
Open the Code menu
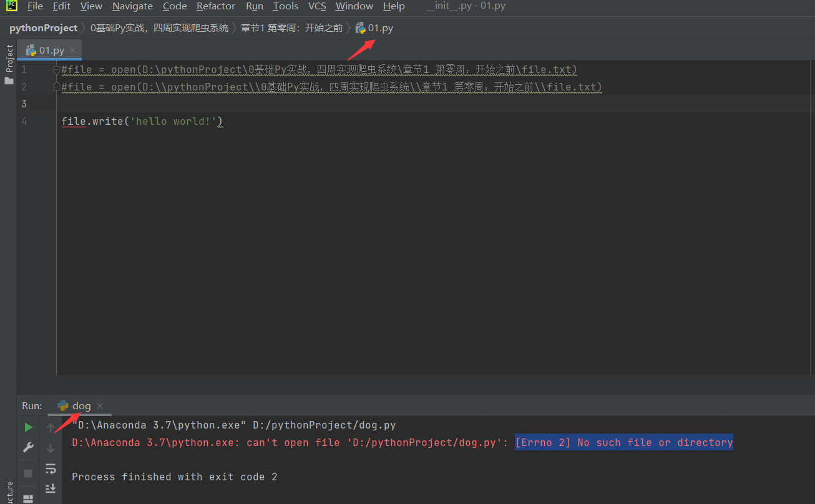coord(175,6)
